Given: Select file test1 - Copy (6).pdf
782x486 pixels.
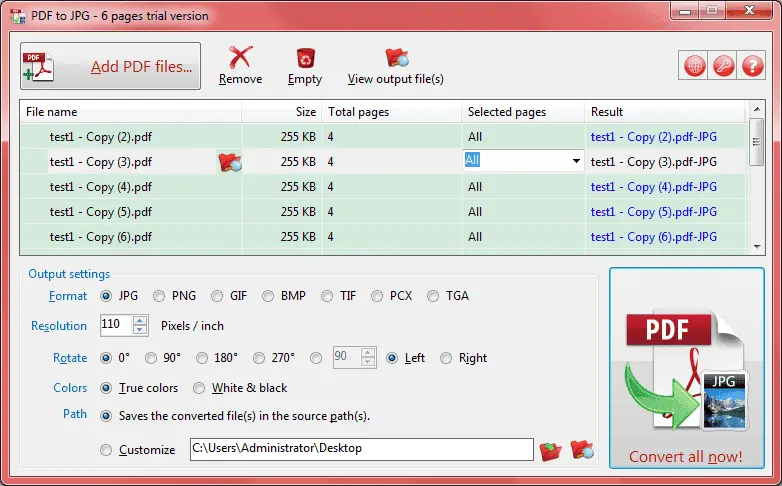Looking at the screenshot, I should point(101,237).
